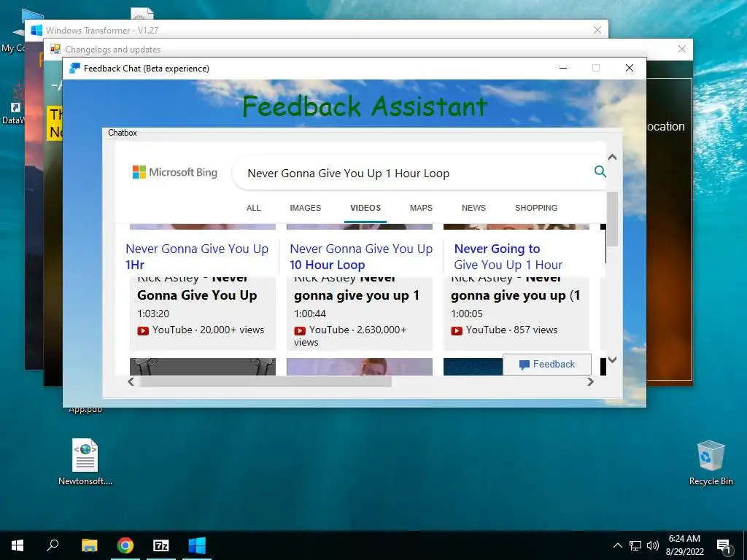This screenshot has width=747, height=560.
Task: Click the chatbox horizontal scrollbar thumb
Action: (x=266, y=381)
